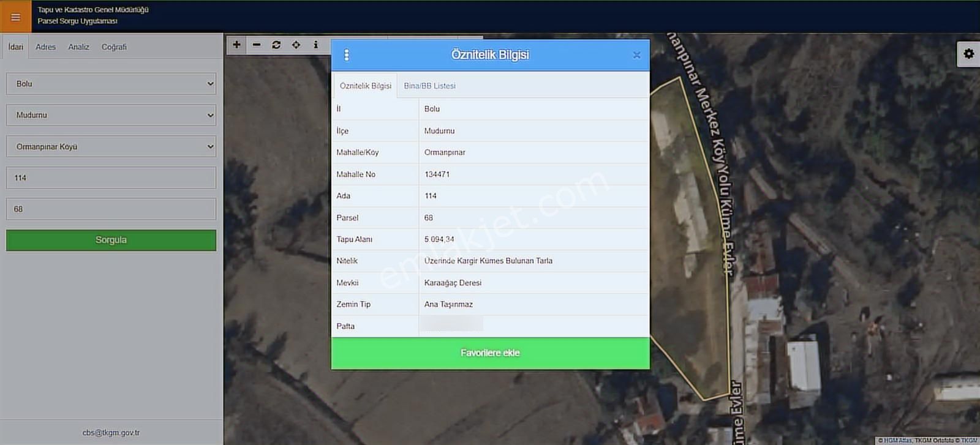Select the Bina/BB Listesi tab
Image resolution: width=980 pixels, height=445 pixels.
(x=429, y=86)
